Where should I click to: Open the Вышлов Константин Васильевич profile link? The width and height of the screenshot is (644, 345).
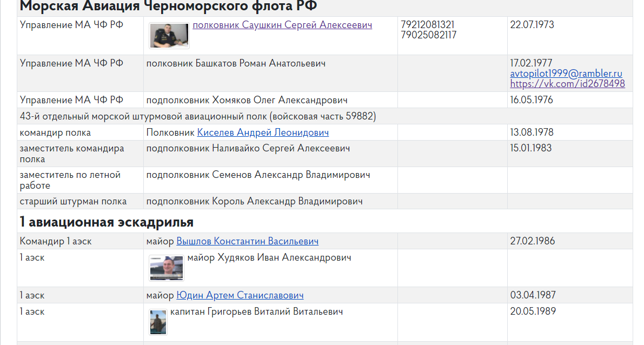coord(247,241)
